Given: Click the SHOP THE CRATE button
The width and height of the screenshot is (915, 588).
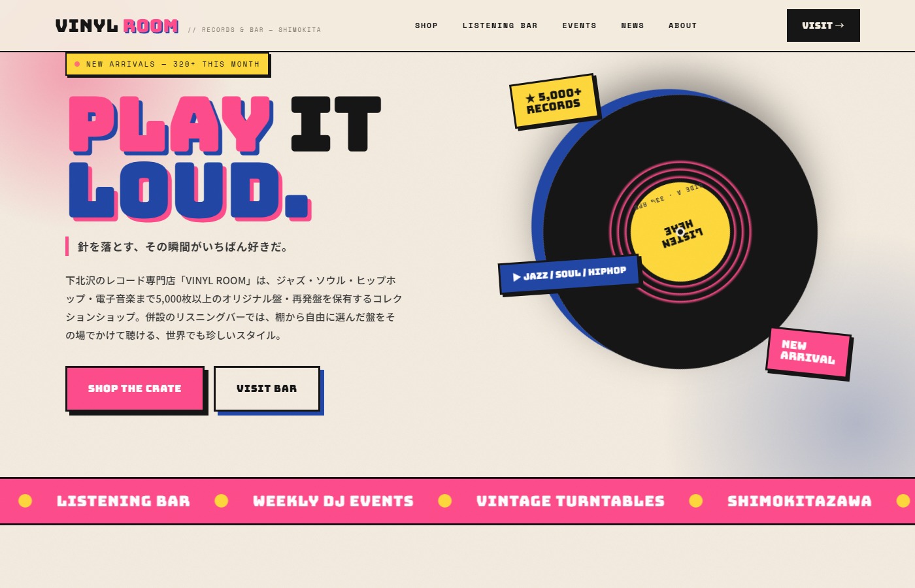Looking at the screenshot, I should coord(135,388).
